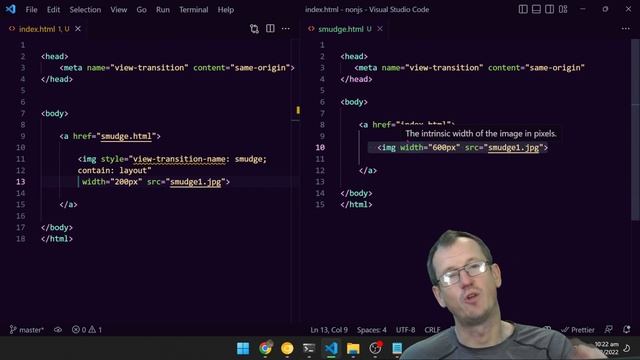Click the feedback icon in status bar
Viewport: 640px width, 360px height.
pyautogui.click(x=609, y=329)
